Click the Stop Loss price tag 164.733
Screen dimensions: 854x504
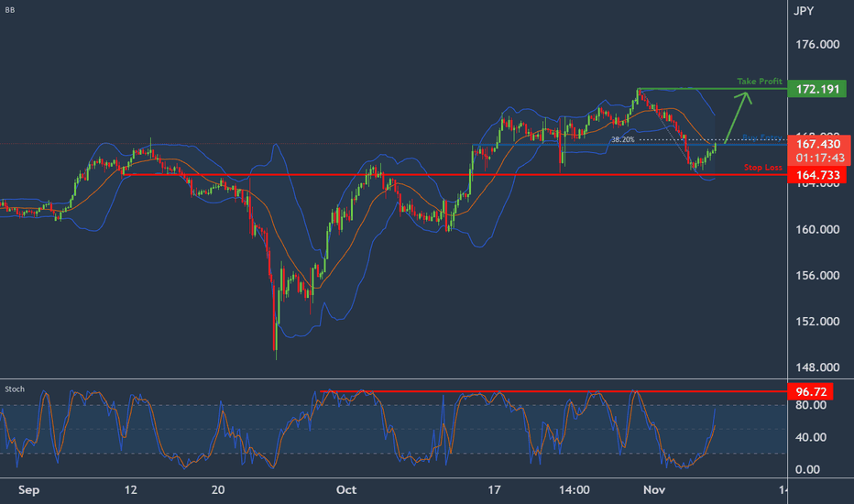[x=817, y=175]
